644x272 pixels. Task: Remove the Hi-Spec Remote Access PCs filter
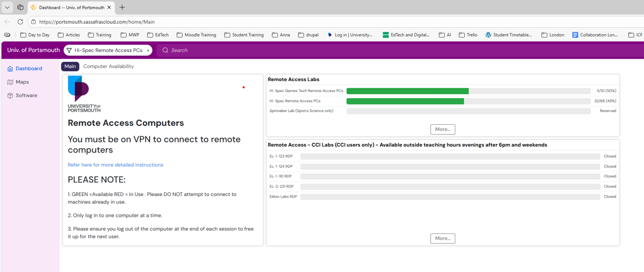pos(148,50)
